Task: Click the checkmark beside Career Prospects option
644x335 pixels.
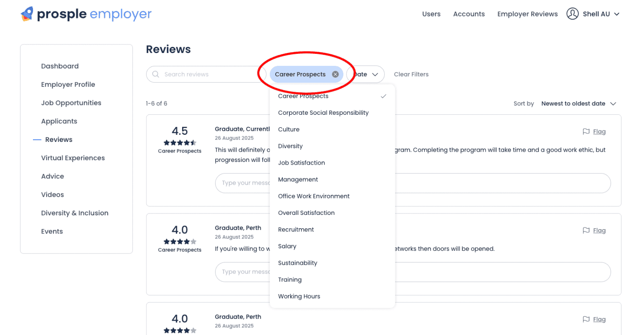Action: [x=383, y=96]
